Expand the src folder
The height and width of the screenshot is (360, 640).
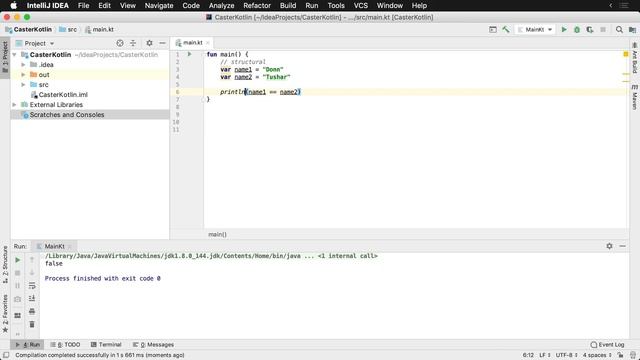pos(23,84)
